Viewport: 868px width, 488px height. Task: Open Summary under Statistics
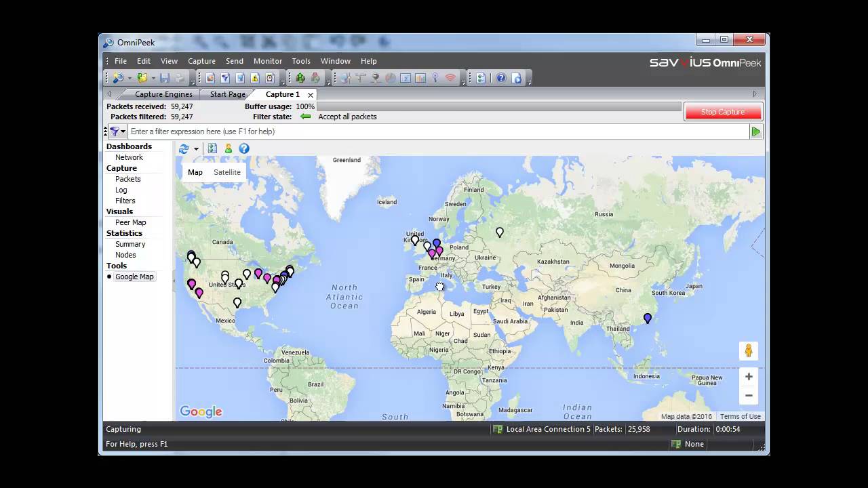[x=130, y=244]
